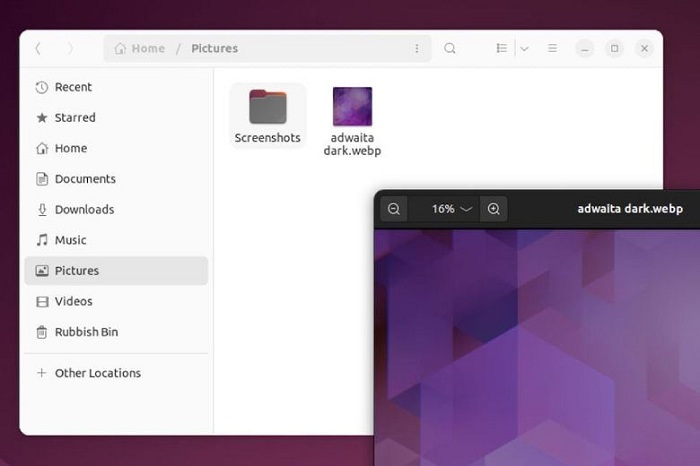
Task: Select Pictures in the sidebar
Action: click(116, 270)
